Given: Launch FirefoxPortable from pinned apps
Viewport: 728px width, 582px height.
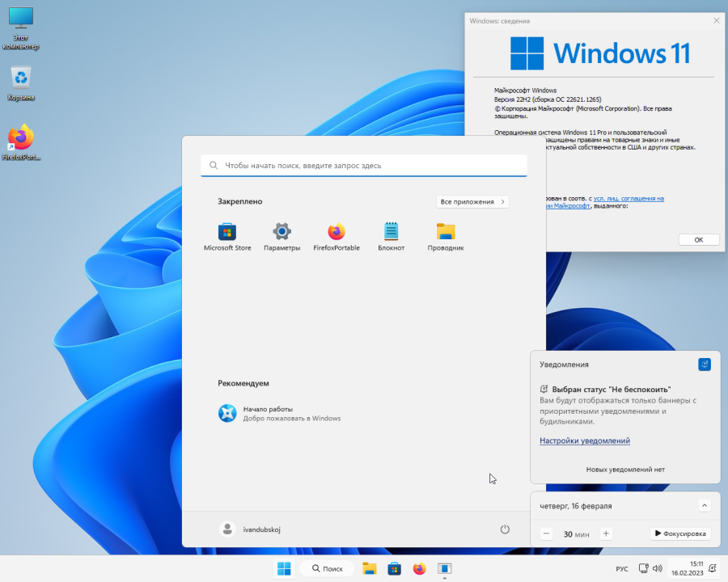Looking at the screenshot, I should pos(336,237).
